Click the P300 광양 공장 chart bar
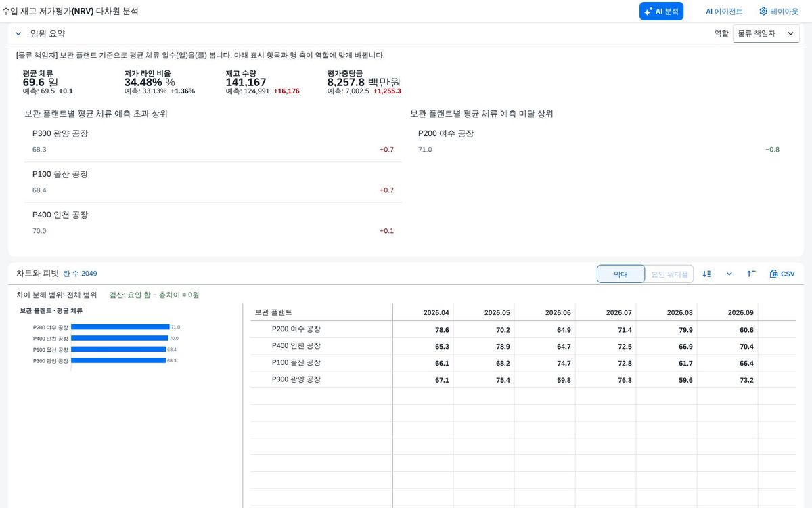The width and height of the screenshot is (812, 508). 118,360
